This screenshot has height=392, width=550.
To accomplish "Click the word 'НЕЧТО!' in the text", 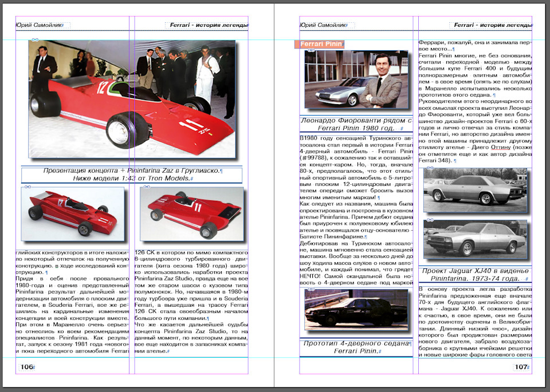I will pos(311,276).
